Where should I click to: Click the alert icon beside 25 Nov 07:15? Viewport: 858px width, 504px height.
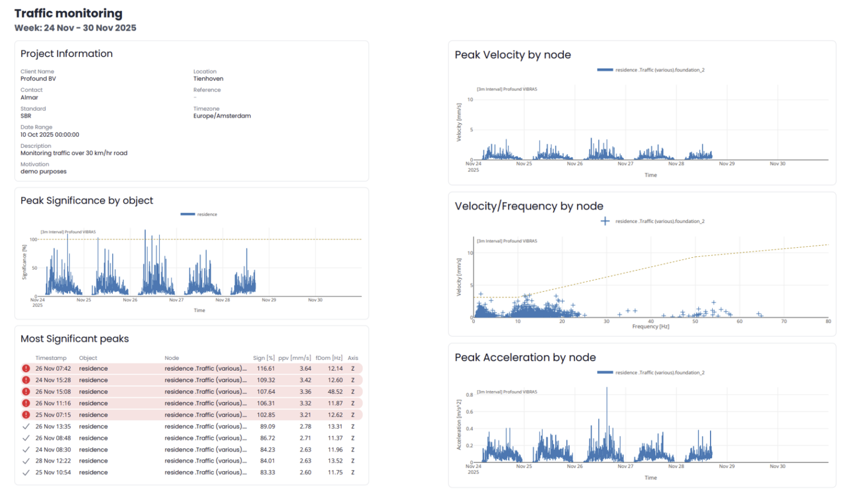[26, 415]
